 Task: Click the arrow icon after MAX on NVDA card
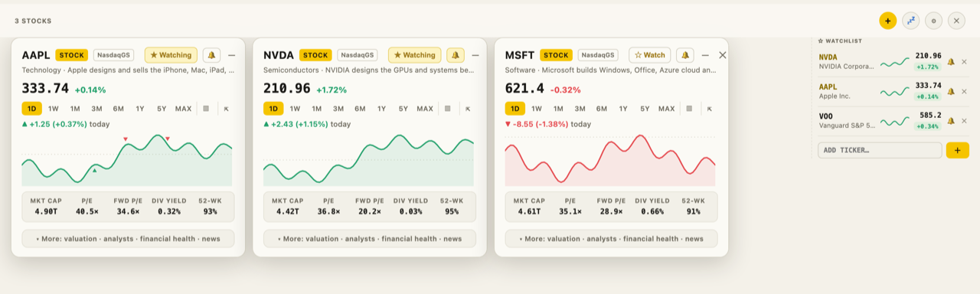pos(468,109)
